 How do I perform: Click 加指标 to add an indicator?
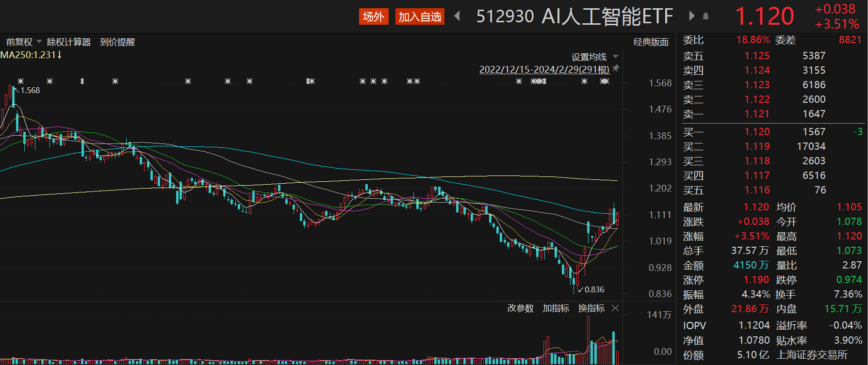point(556,308)
